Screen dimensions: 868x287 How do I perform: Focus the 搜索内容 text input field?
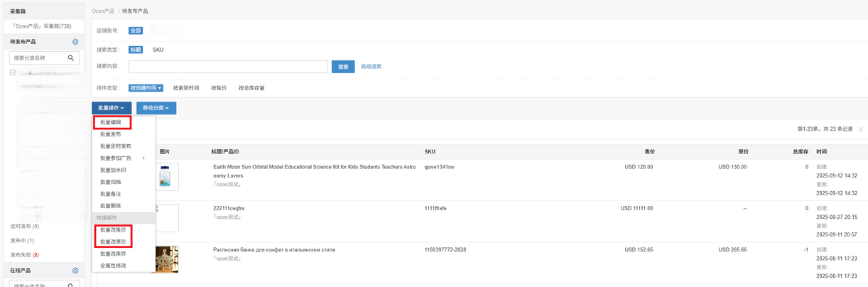[228, 67]
